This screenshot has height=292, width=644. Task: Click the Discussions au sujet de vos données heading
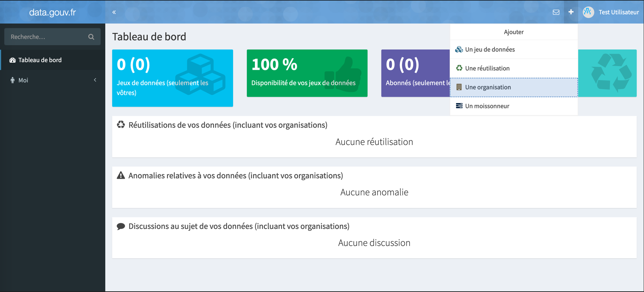click(239, 226)
